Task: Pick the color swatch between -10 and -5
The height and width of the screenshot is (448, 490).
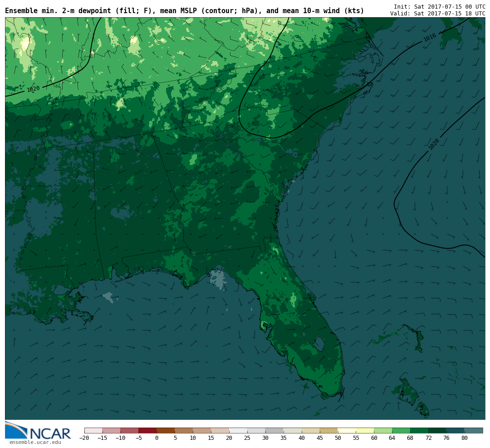Action: (130, 430)
